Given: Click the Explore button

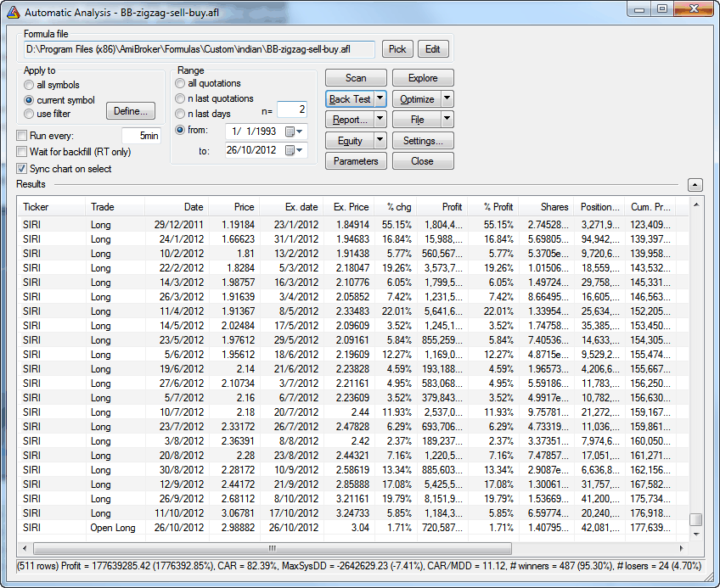Looking at the screenshot, I should click(423, 78).
